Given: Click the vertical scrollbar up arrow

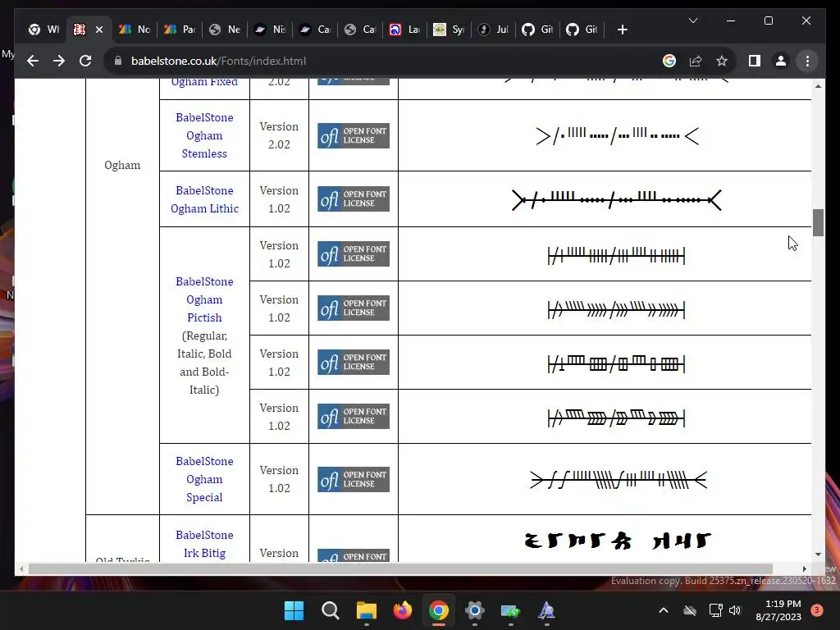Looking at the screenshot, I should click(x=818, y=85).
